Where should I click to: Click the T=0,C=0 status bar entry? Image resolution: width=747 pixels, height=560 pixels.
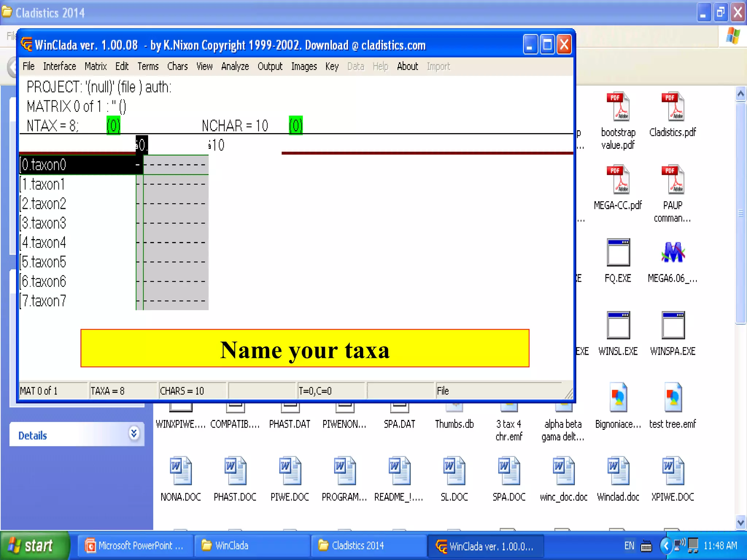(330, 391)
